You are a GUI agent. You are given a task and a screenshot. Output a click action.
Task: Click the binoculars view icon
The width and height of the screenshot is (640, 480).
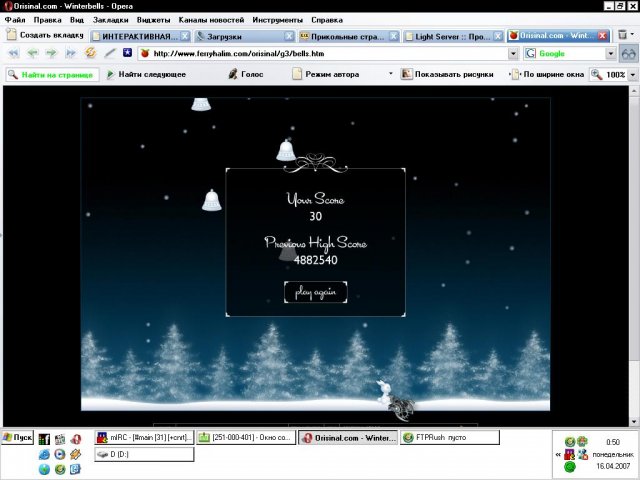[629, 53]
